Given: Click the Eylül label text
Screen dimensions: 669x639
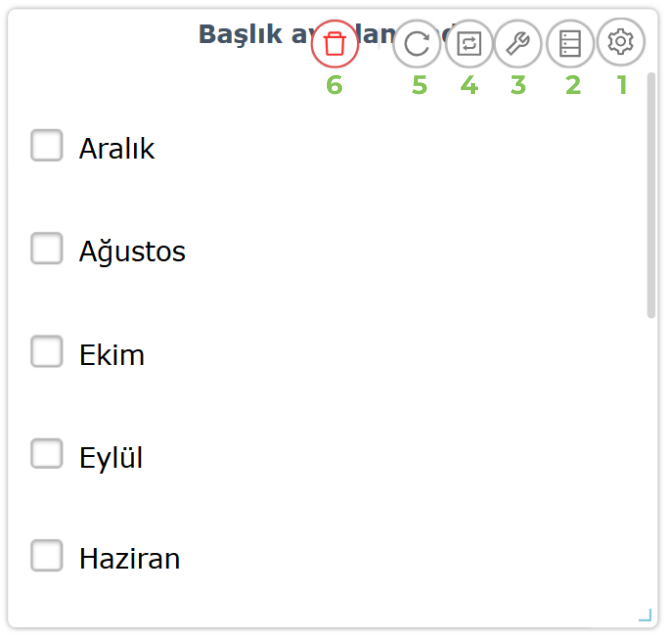Looking at the screenshot, I should pos(111,458).
